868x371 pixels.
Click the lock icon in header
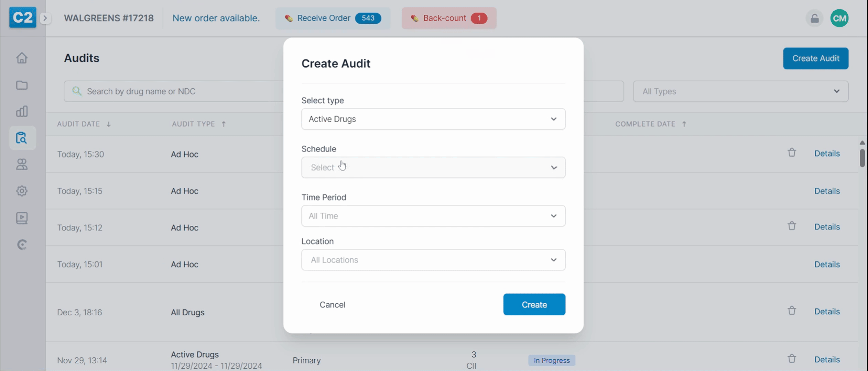point(814,18)
